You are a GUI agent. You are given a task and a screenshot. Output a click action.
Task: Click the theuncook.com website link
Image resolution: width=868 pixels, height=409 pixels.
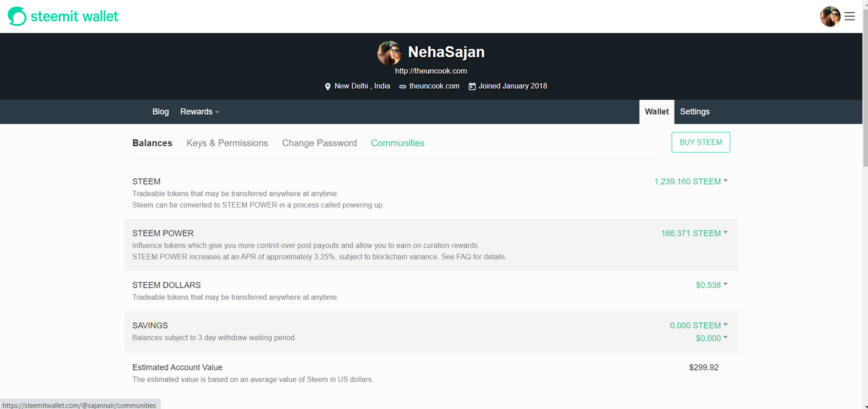(434, 86)
